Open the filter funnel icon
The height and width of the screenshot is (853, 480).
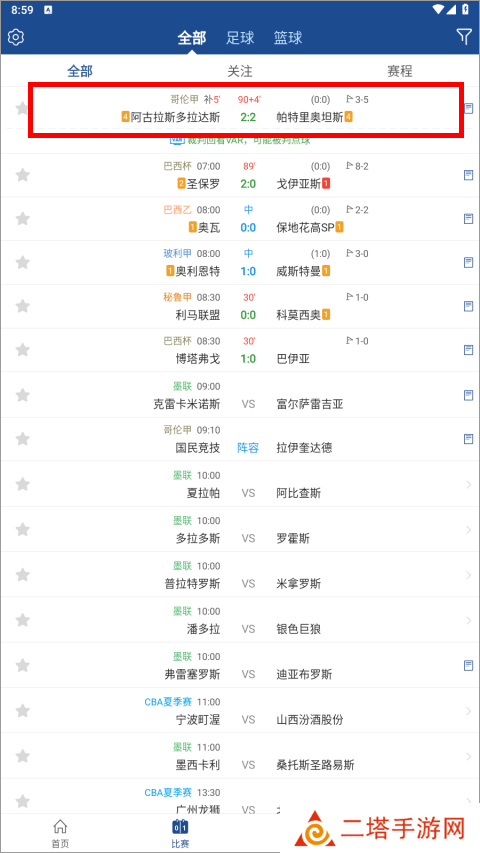(x=464, y=37)
